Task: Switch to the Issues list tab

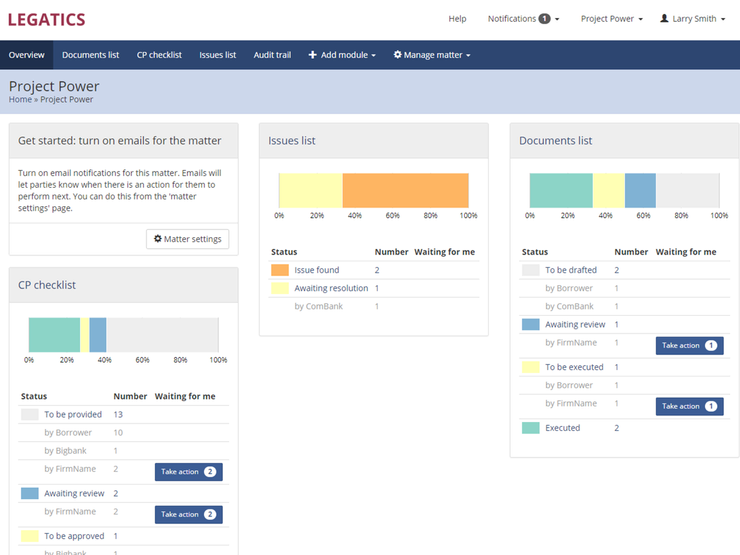Action: point(218,55)
